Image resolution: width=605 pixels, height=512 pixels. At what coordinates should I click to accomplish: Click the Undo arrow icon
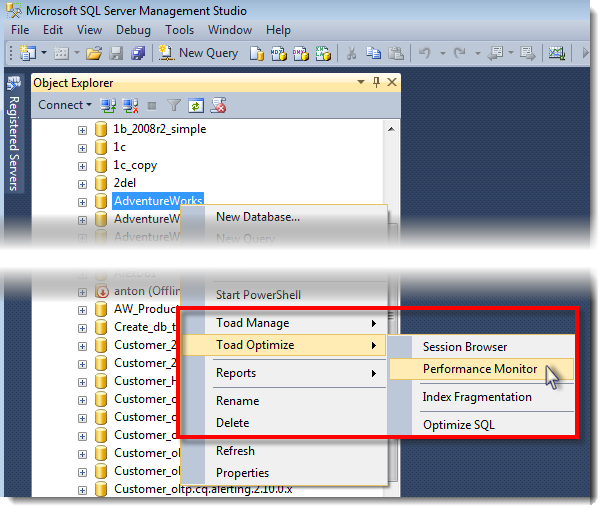(424, 53)
